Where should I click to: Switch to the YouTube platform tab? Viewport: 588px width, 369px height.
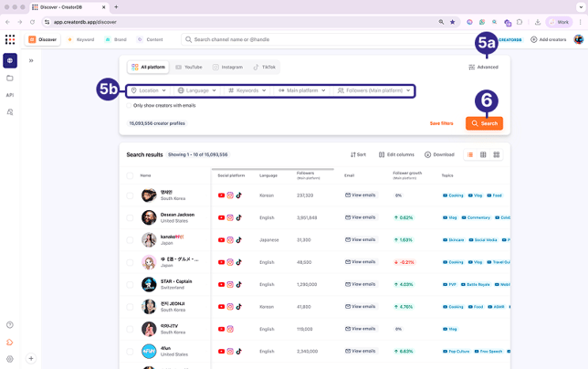point(188,67)
